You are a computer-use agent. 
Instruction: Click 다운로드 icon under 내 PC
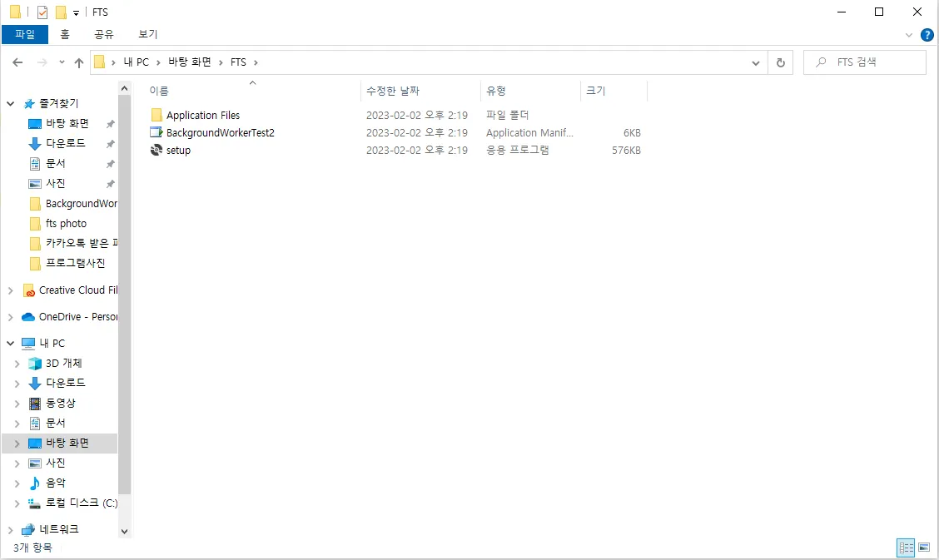click(x=35, y=383)
